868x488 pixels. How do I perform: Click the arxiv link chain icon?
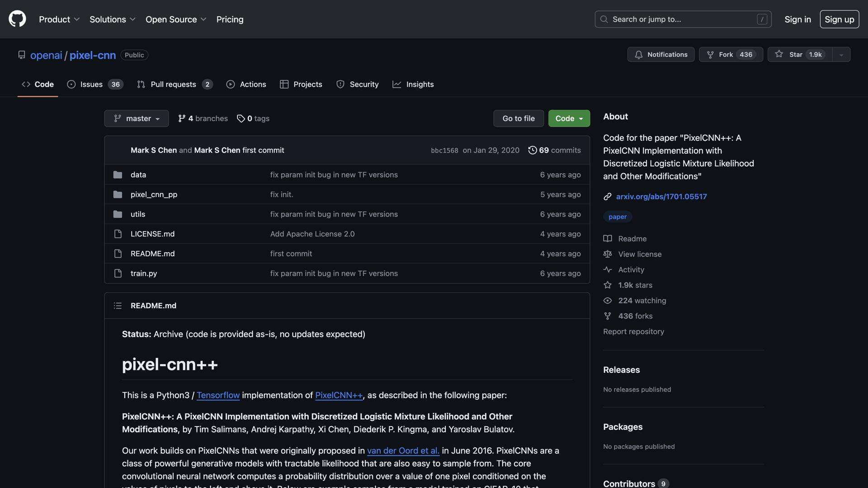[x=607, y=197]
